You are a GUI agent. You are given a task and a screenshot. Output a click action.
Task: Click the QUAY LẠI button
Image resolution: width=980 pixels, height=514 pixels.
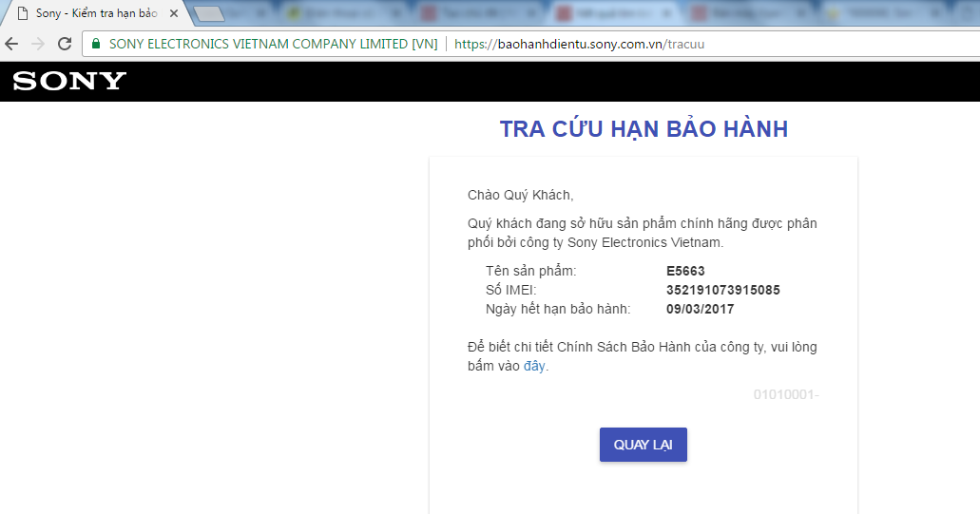(x=644, y=445)
